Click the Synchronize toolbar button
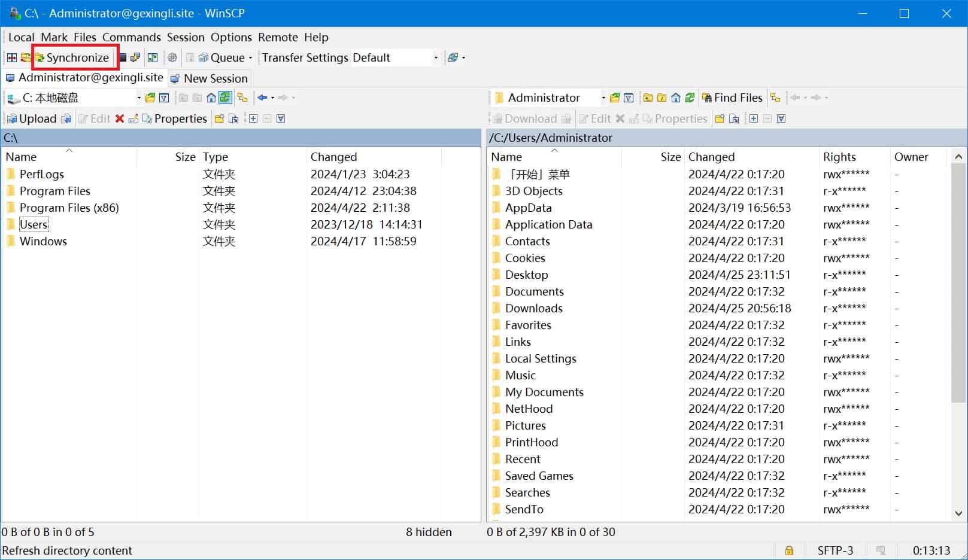This screenshot has height=560, width=968. click(72, 57)
